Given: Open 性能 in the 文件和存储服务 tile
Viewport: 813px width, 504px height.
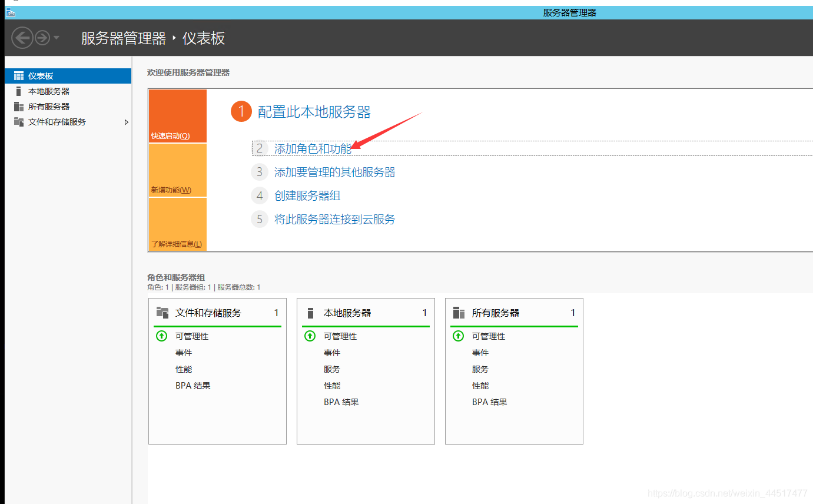Looking at the screenshot, I should (x=184, y=369).
